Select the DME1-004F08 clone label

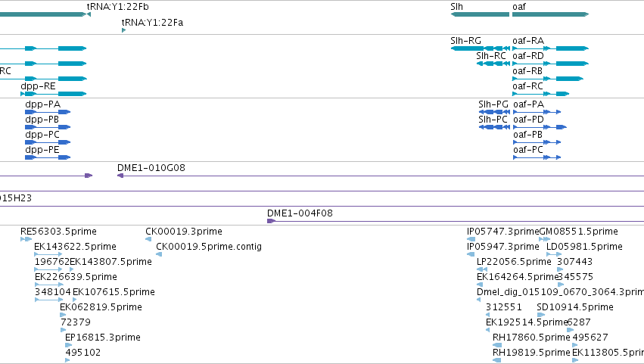pos(300,213)
